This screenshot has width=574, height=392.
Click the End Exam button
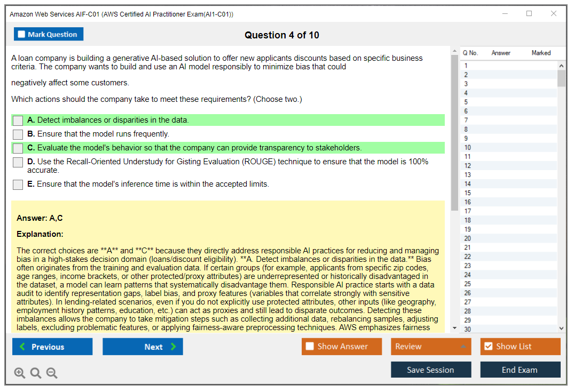point(520,370)
